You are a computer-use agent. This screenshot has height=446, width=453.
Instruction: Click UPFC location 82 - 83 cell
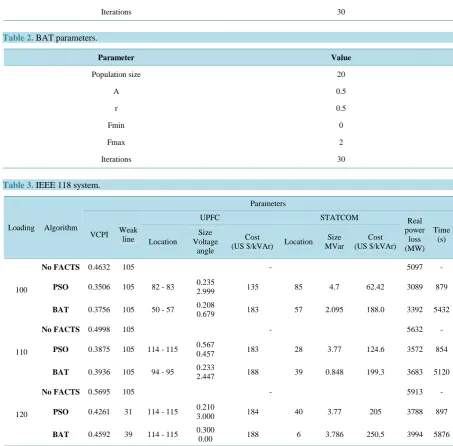(x=163, y=287)
